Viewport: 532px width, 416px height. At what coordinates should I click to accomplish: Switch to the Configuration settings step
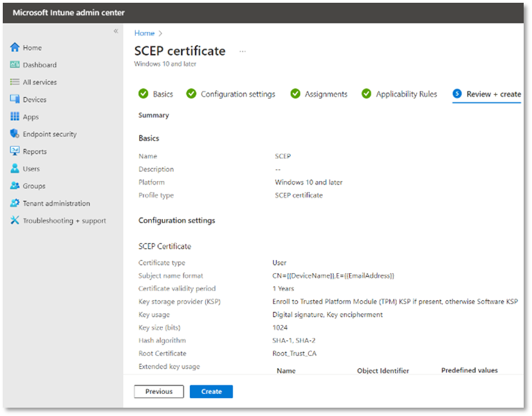point(238,94)
